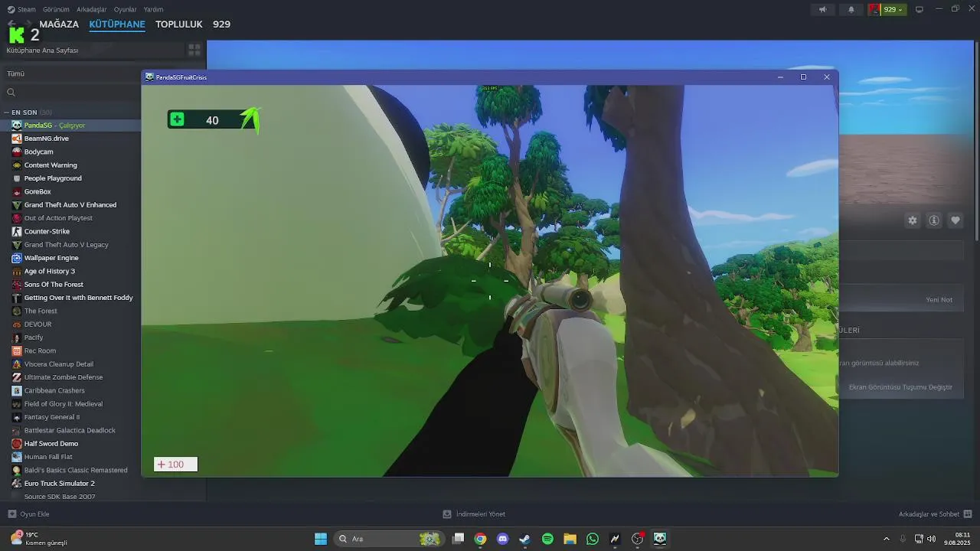
Task: Go to the MAĞAZA tab
Action: coord(59,24)
